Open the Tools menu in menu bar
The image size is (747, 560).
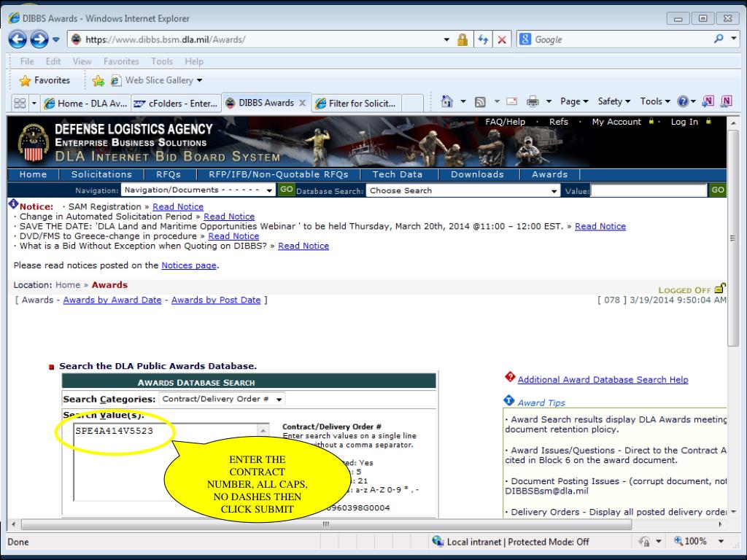click(x=161, y=61)
